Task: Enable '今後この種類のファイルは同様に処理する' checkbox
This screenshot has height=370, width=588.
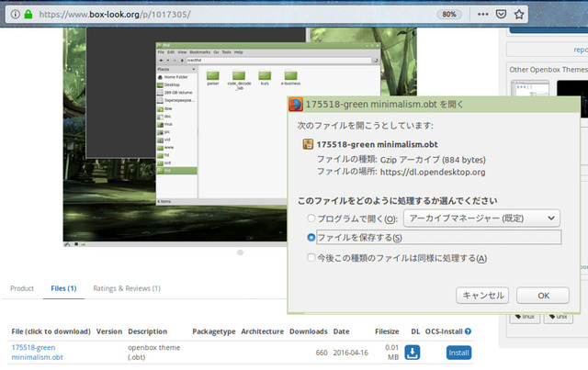Action: (311, 258)
